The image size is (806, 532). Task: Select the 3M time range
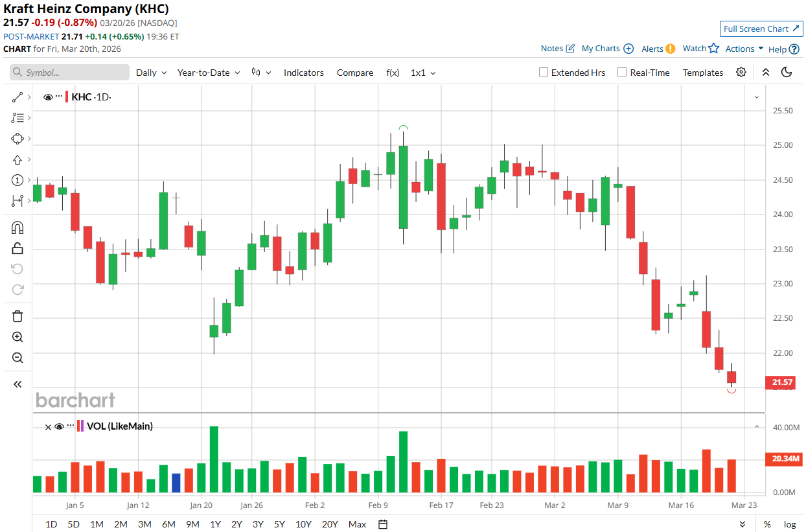[x=144, y=524]
